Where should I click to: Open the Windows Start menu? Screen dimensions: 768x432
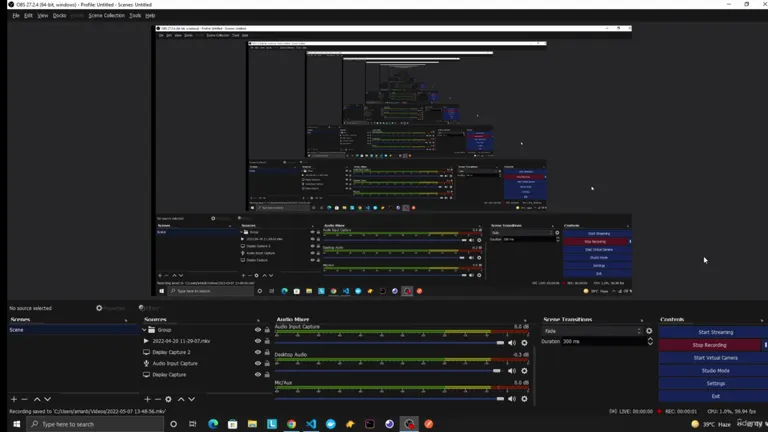[x=16, y=424]
